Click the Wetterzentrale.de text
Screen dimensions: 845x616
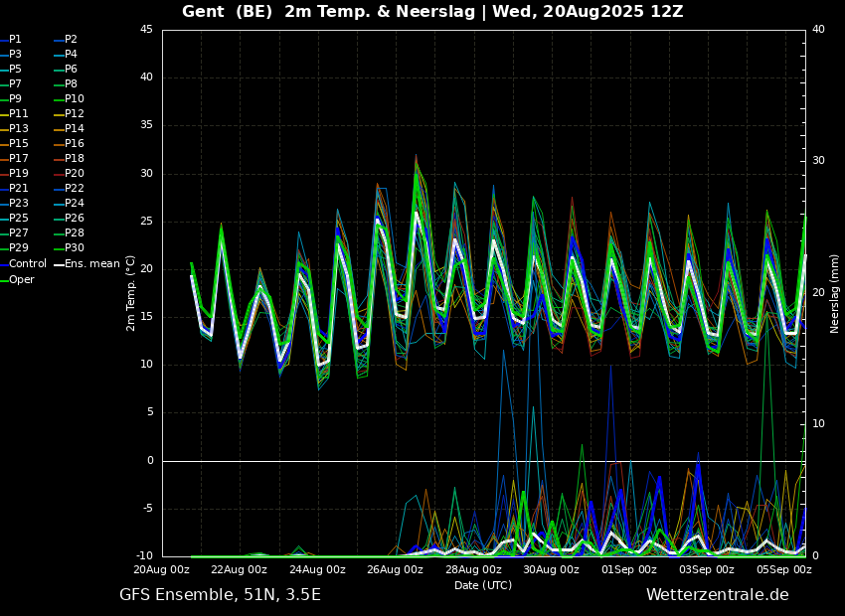pos(717,595)
